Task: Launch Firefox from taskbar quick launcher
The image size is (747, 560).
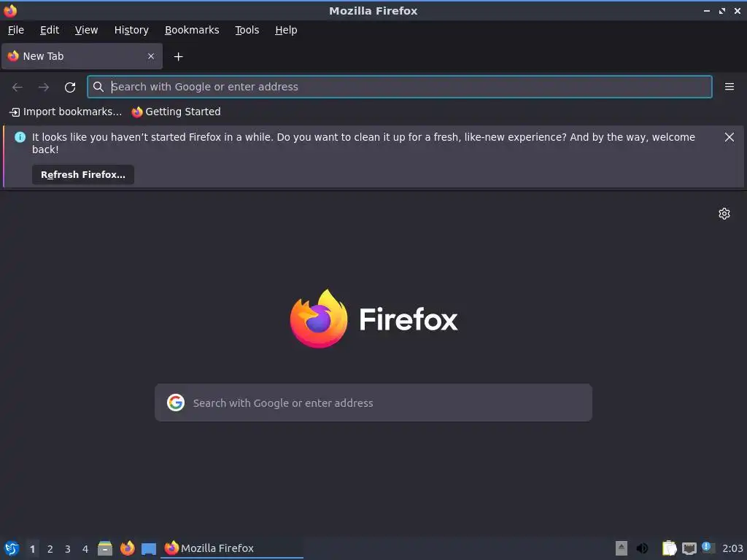Action: (127, 548)
